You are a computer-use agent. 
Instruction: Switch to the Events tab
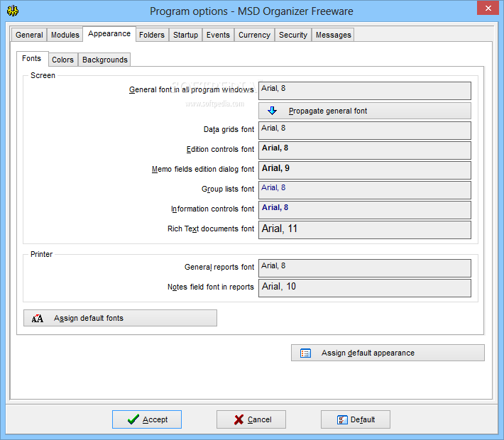(x=218, y=35)
